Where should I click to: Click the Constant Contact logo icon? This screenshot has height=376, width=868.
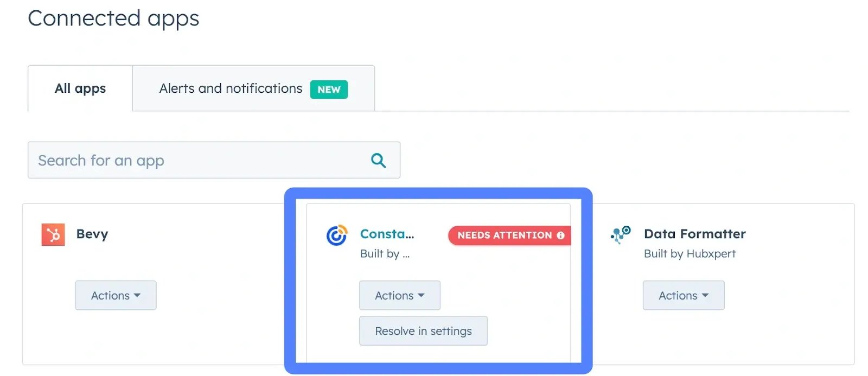(x=336, y=235)
